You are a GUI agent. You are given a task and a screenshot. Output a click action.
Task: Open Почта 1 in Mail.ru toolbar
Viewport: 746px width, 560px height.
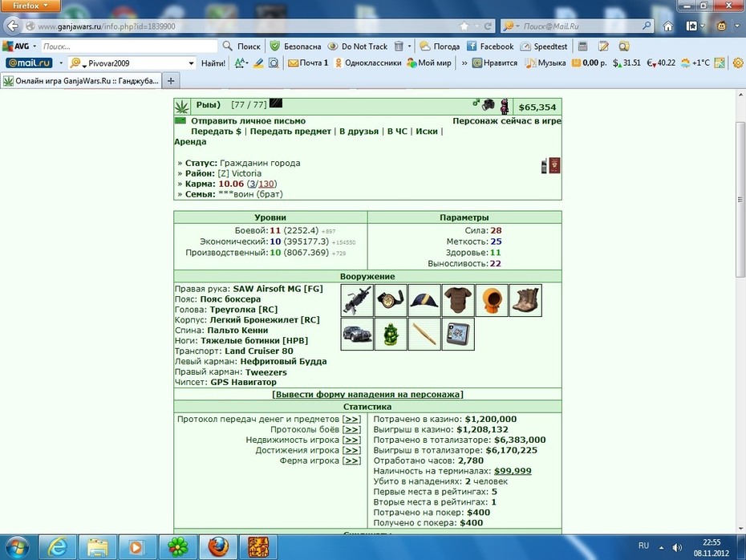point(308,63)
